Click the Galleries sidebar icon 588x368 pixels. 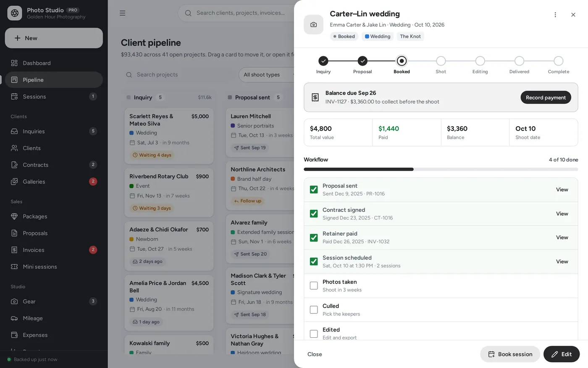[14, 182]
